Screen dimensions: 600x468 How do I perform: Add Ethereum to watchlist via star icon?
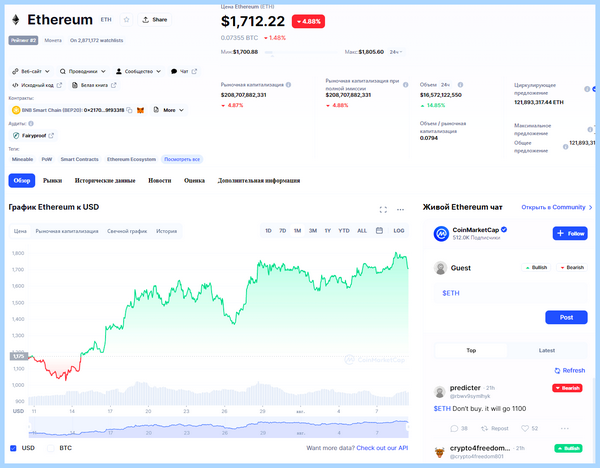(x=126, y=20)
